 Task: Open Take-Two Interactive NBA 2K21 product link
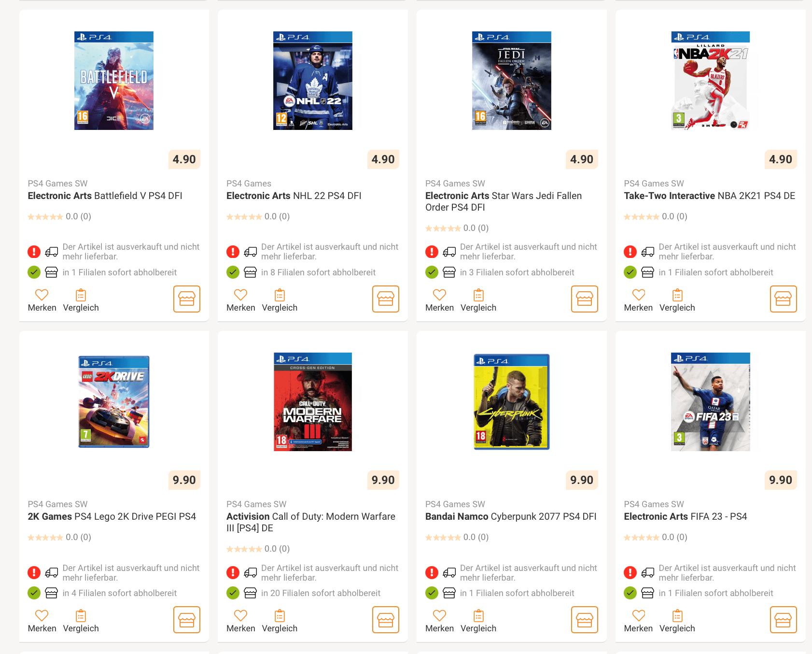[709, 196]
